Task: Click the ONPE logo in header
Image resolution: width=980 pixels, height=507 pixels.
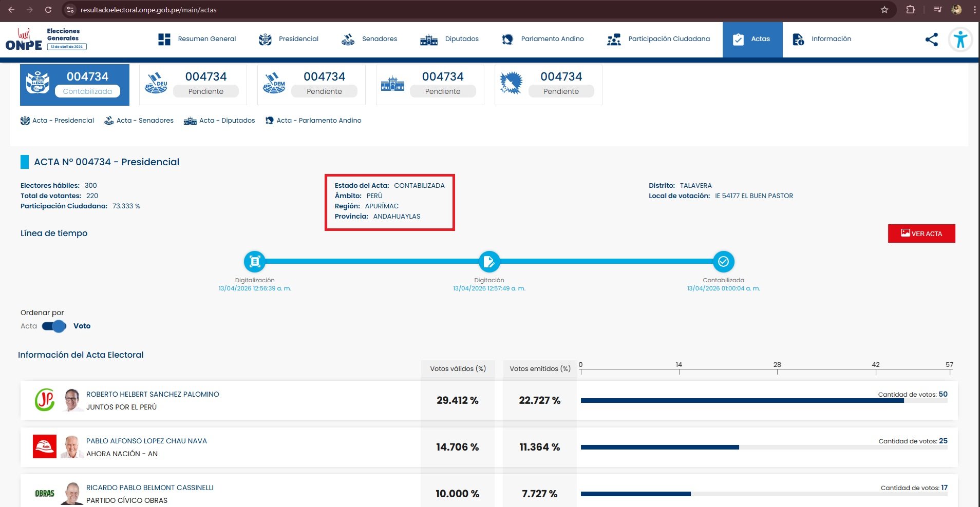Action: pyautogui.click(x=24, y=40)
